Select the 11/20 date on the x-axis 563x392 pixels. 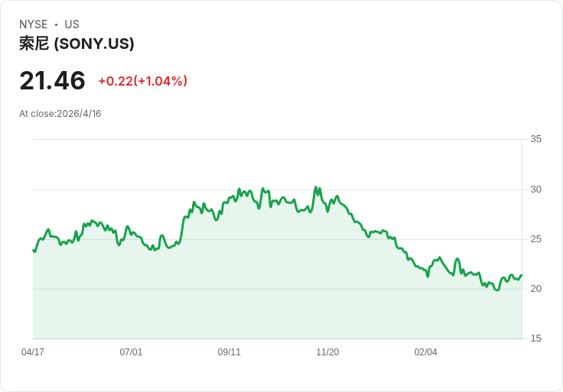point(327,352)
